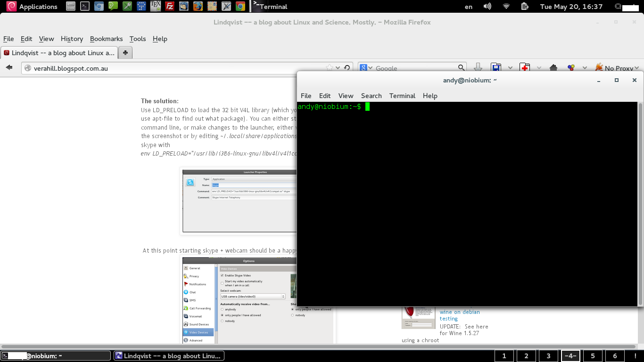Launch the green key password icon
This screenshot has height=362, width=644.
click(x=127, y=7)
